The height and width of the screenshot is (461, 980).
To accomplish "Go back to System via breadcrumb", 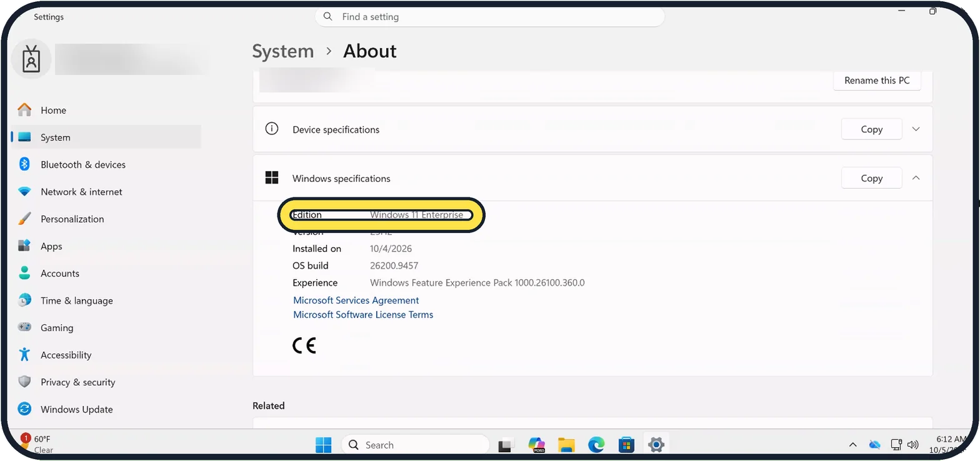I will 283,51.
